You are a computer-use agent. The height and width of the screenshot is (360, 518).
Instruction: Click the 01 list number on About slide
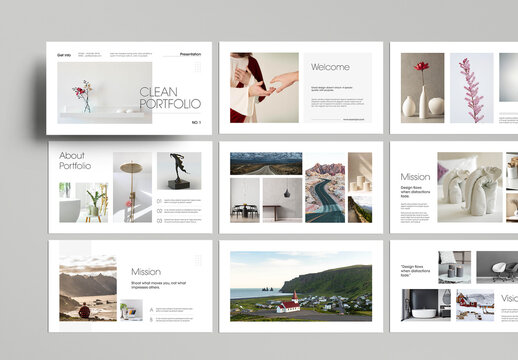pos(159,201)
